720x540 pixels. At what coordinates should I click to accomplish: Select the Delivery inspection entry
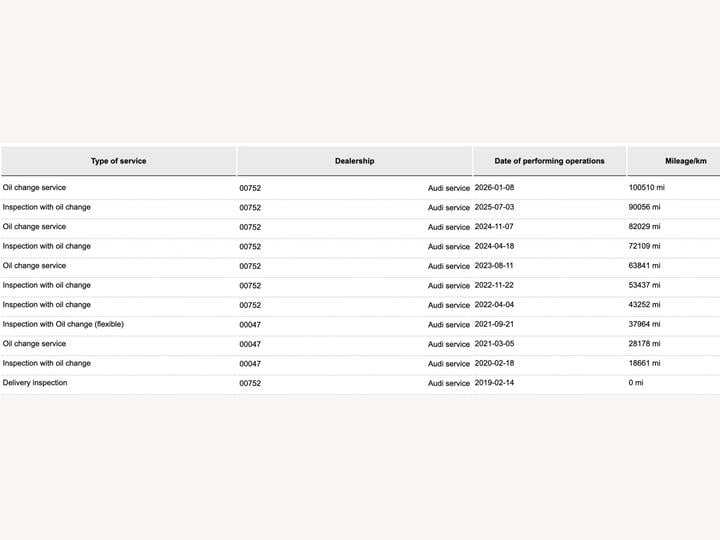tap(35, 383)
